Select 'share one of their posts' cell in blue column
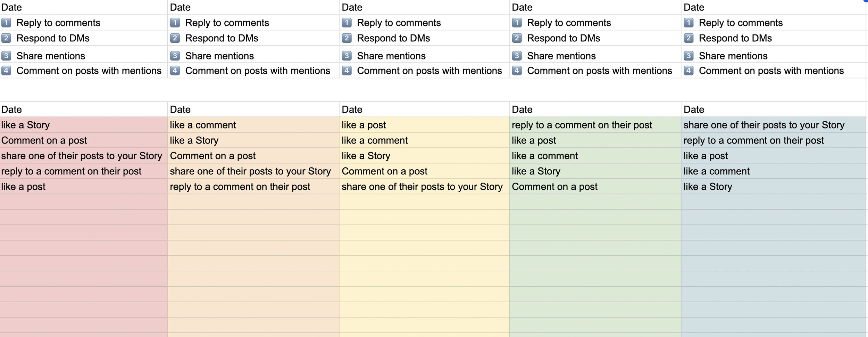Viewport: 868px width, 337px height. coord(774,125)
